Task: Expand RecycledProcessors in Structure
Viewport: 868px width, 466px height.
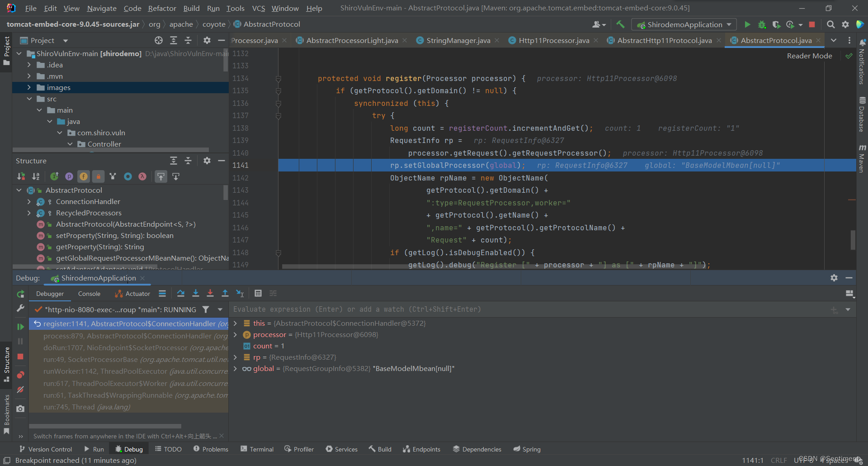Action: point(29,213)
